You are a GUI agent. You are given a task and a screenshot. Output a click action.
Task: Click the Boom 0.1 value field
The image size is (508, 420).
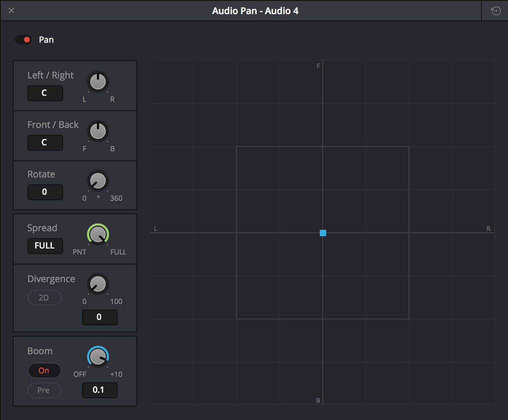click(99, 390)
